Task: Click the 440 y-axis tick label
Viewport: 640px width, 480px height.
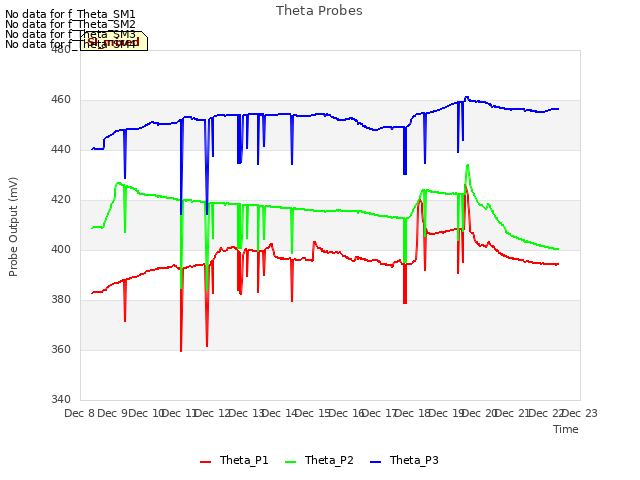Action: 61,150
